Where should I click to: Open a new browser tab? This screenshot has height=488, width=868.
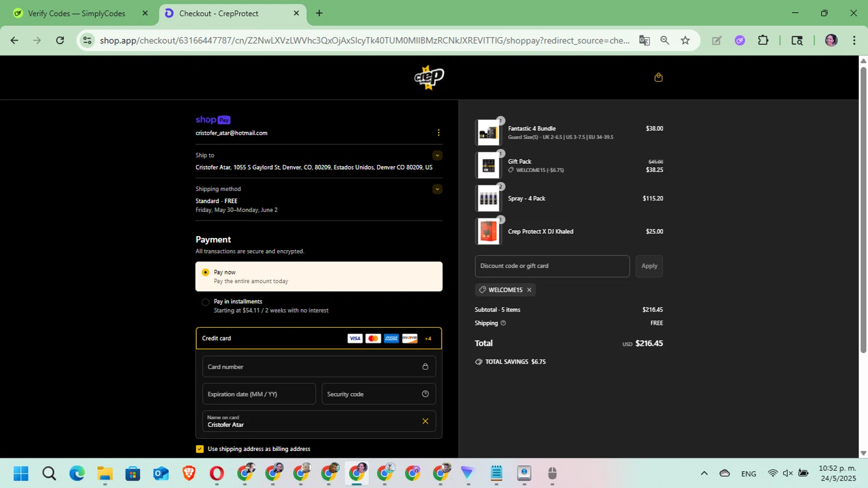point(319,13)
